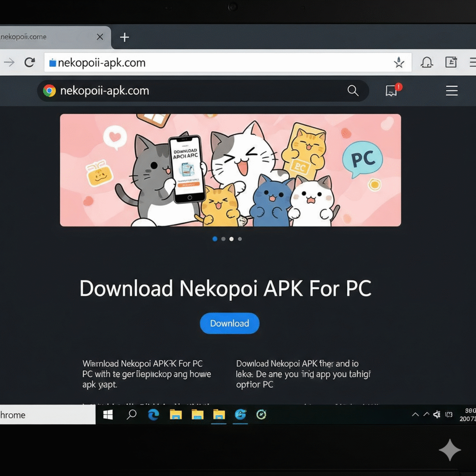Expand the Start menu from the taskbar

click(x=108, y=414)
